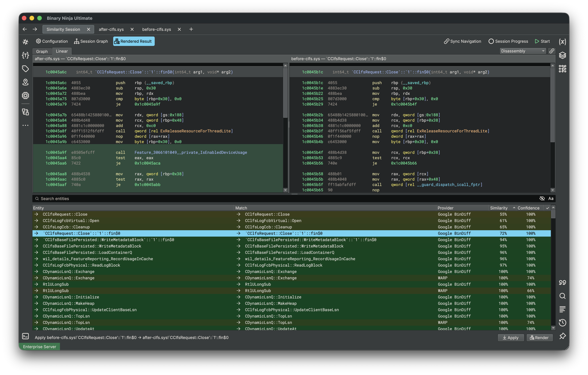Image resolution: width=588 pixels, height=375 pixels.
Task: Click the Feature_3066101049__private_IsEnabledDeviceUsage call target
Action: point(191,152)
